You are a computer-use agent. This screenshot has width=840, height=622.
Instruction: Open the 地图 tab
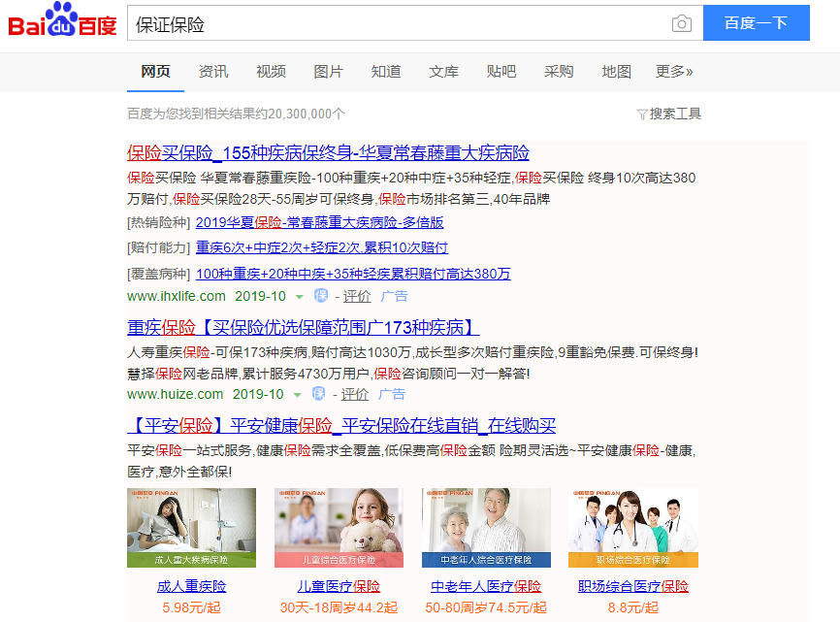617,72
